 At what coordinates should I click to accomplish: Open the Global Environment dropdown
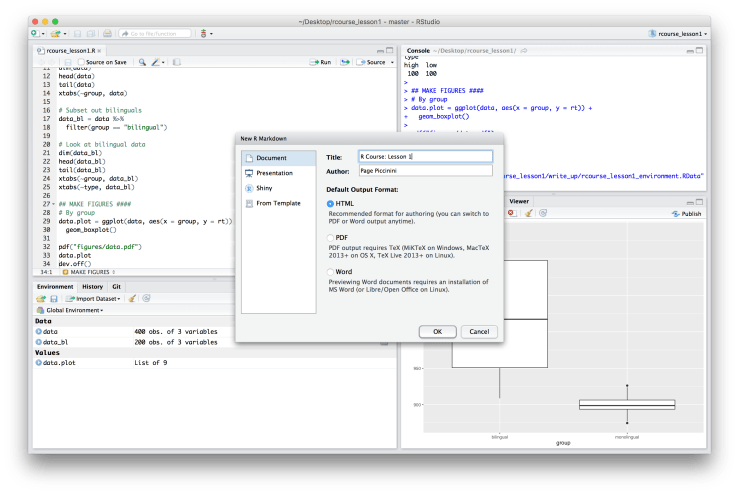(x=70, y=310)
